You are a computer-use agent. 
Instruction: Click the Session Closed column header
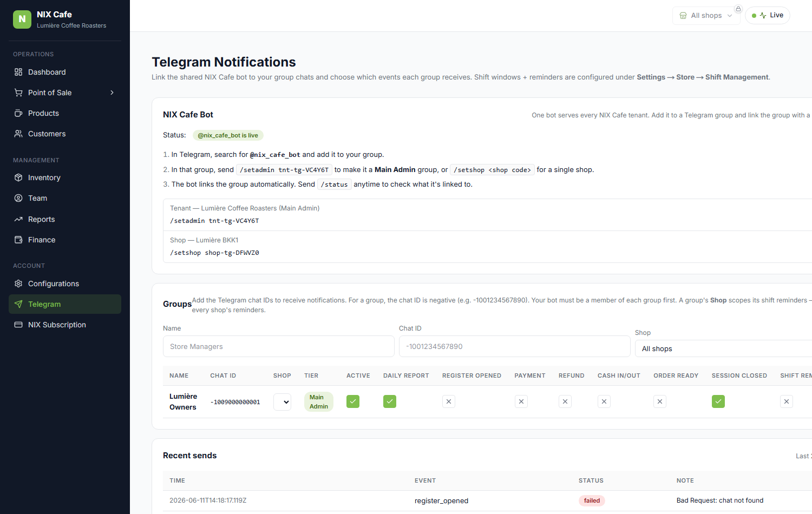coord(739,375)
